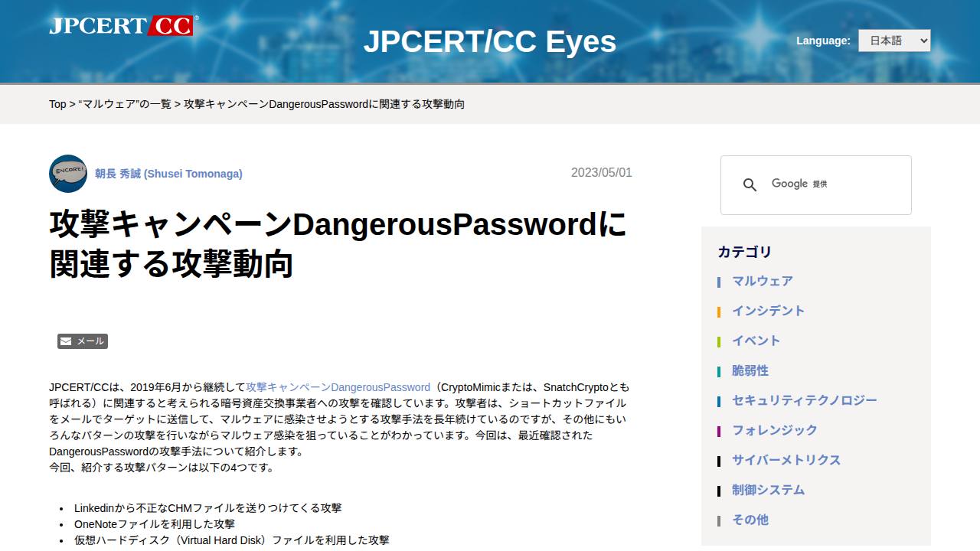
Task: Select the 制御システム category
Action: [x=769, y=490]
